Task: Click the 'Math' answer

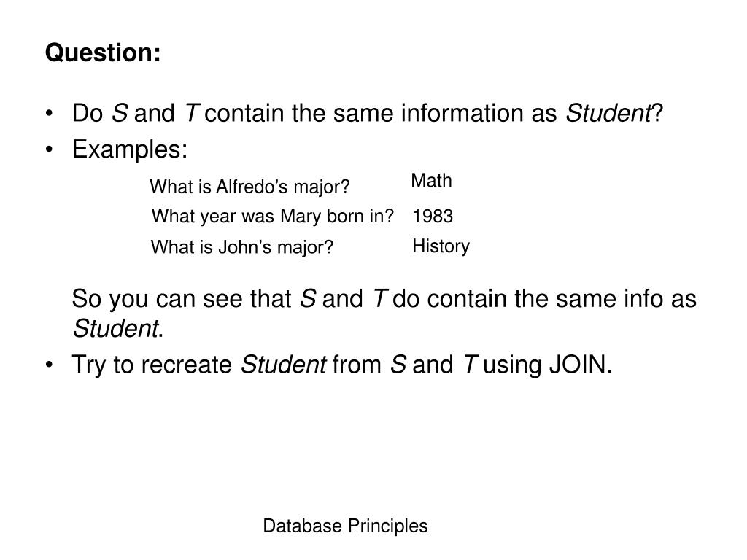Action: click(x=431, y=181)
